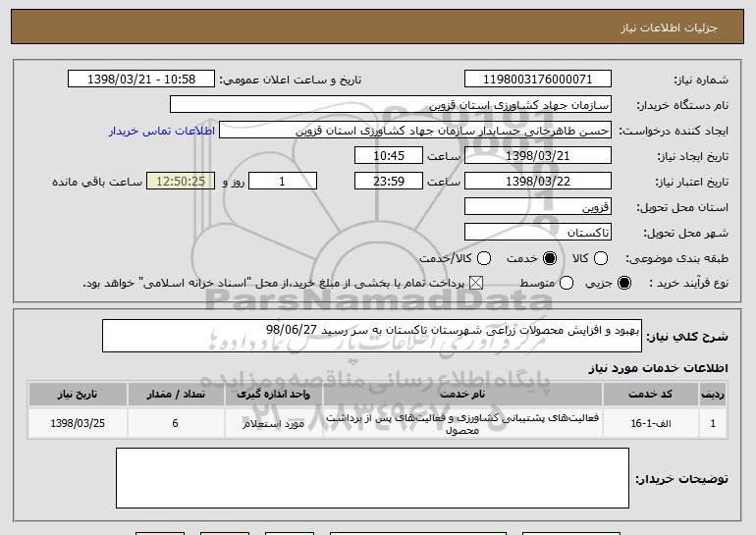Click the creation time field 10:45
This screenshot has width=756, height=535.
[389, 156]
